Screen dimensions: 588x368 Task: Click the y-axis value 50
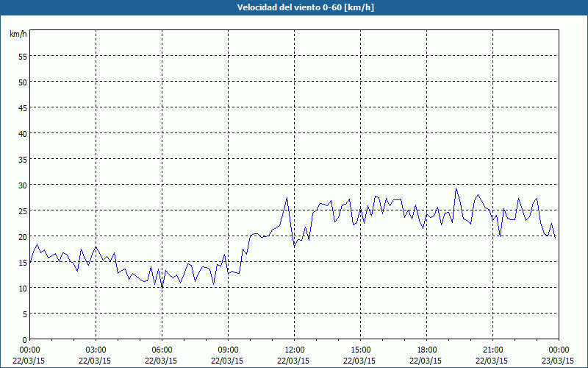tap(23, 82)
